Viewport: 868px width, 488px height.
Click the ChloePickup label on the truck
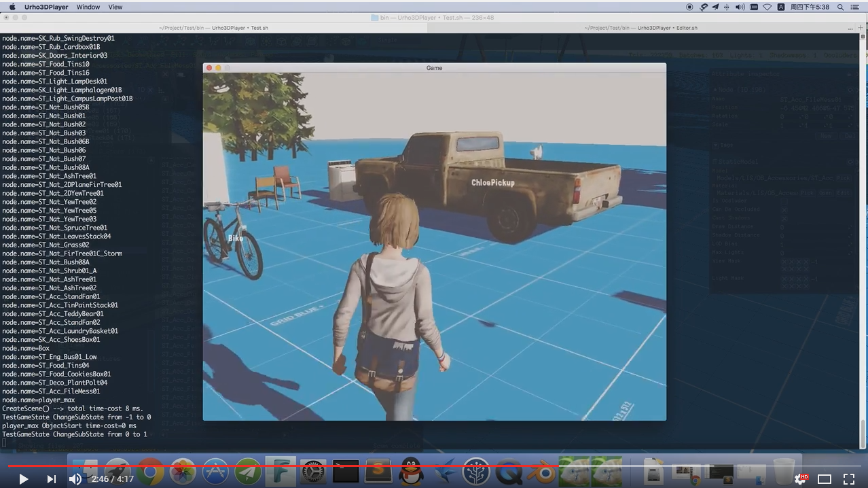(493, 183)
